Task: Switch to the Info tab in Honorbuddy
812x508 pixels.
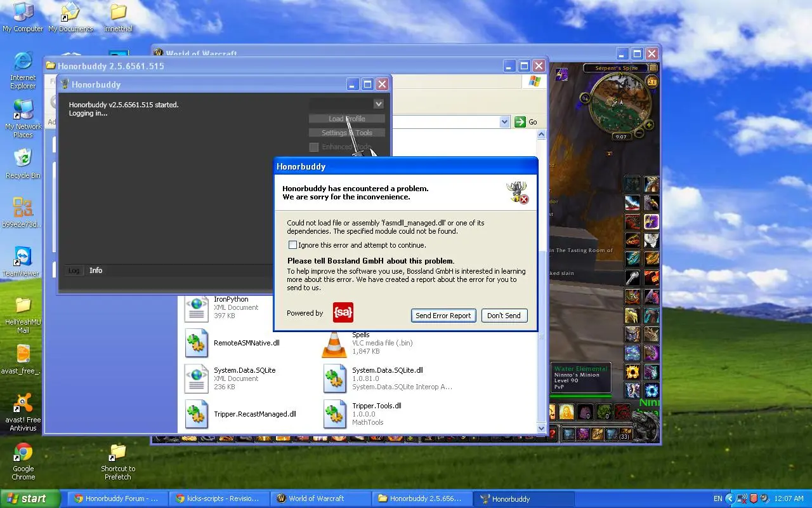Action: point(96,271)
